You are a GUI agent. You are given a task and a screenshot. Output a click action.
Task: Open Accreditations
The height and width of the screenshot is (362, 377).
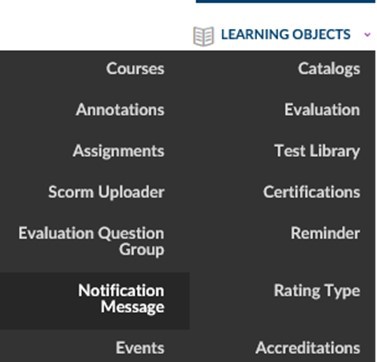coord(308,348)
